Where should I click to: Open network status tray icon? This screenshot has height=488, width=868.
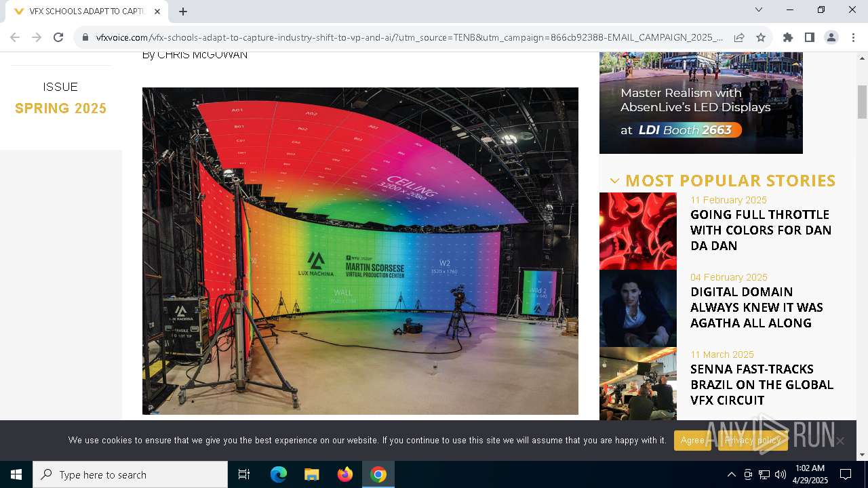[764, 474]
